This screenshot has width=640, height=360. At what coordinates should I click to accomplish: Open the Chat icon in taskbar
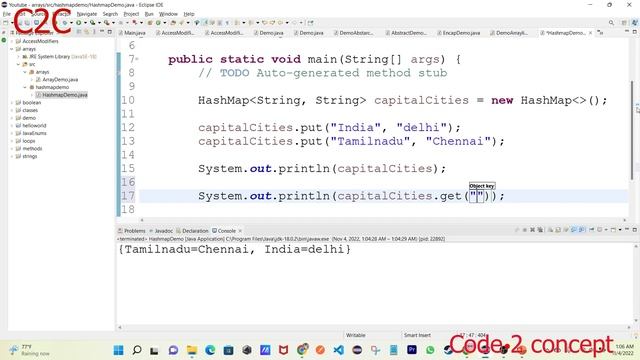[x=173, y=350]
